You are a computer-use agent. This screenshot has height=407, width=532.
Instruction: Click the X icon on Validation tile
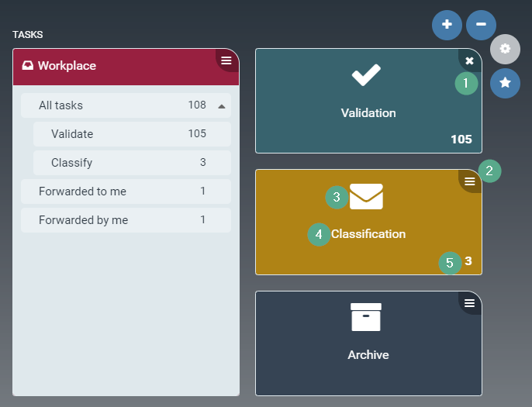click(469, 60)
